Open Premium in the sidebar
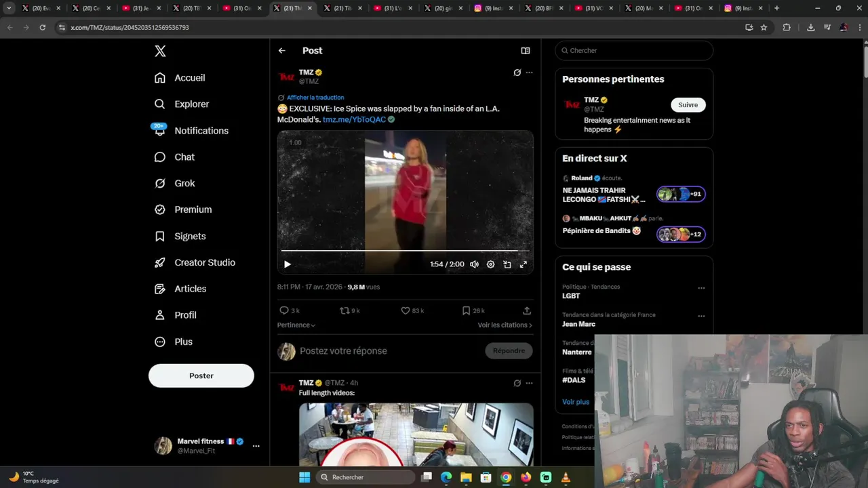 tap(183, 210)
